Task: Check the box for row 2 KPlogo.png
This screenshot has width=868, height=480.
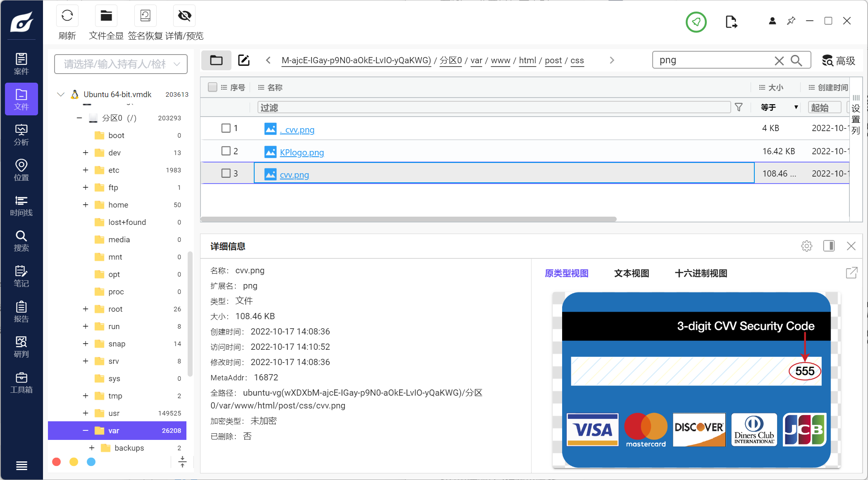Action: (x=226, y=151)
